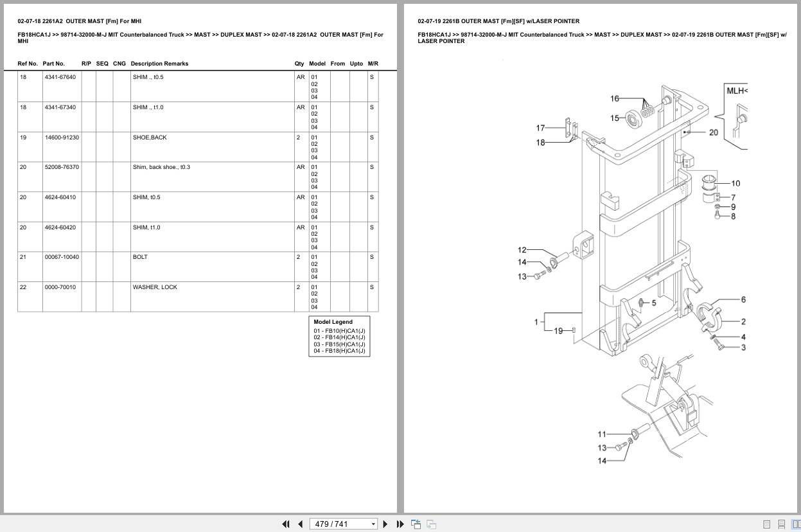Click the greyed go-forward-view icon
This screenshot has width=801, height=532.
[431, 524]
